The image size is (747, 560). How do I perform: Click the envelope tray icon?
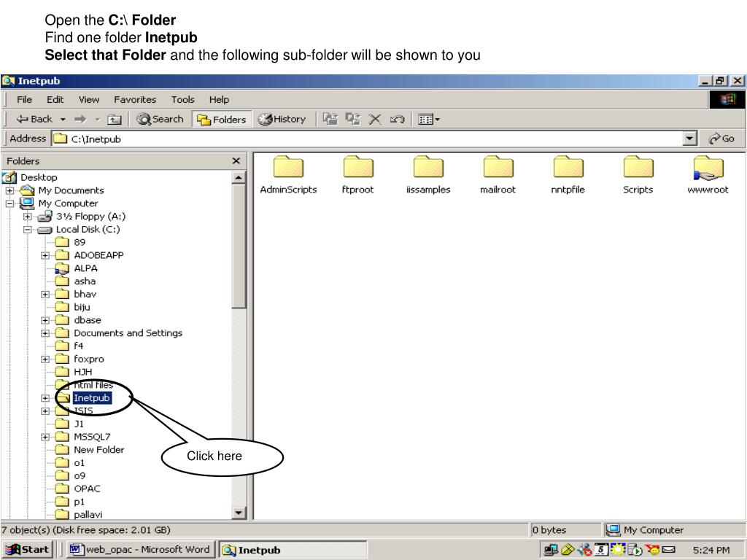(x=668, y=550)
